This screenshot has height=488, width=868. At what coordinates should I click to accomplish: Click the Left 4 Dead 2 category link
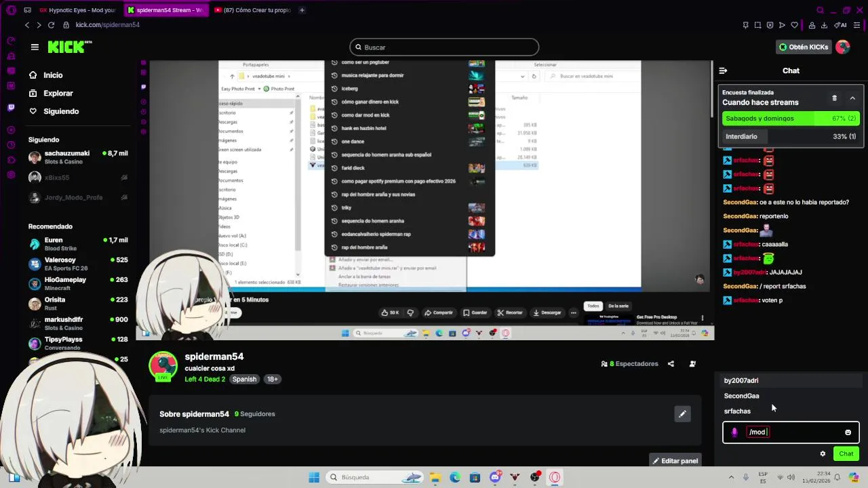pos(205,379)
